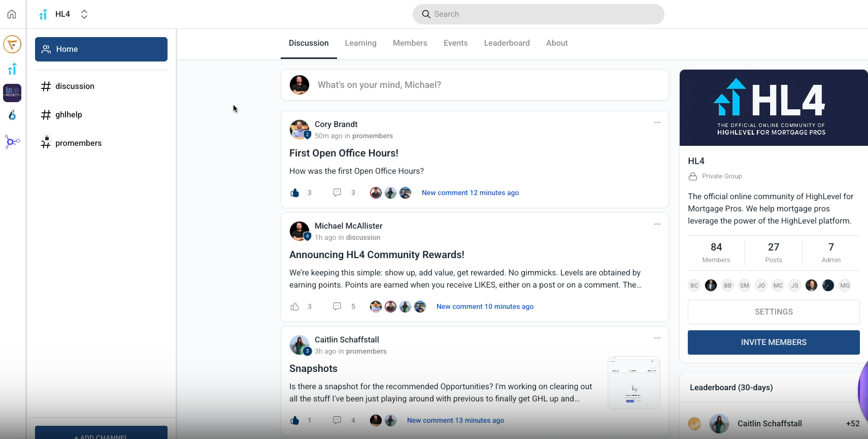Open the orange funnel community icon
This screenshot has height=439, width=868.
coord(12,44)
